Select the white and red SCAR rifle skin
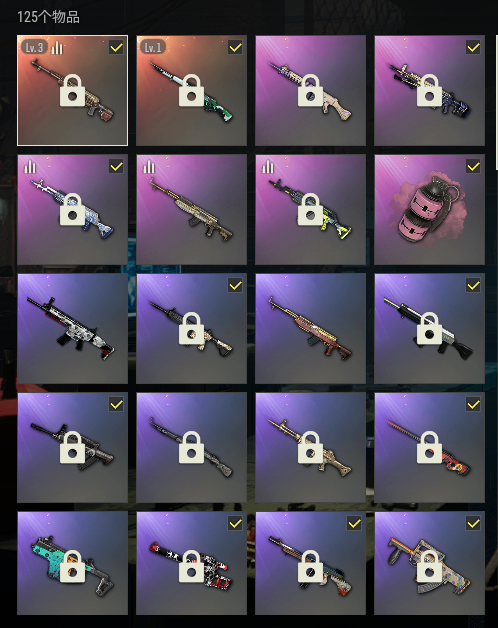Viewport: 498px width, 628px height. tap(73, 328)
